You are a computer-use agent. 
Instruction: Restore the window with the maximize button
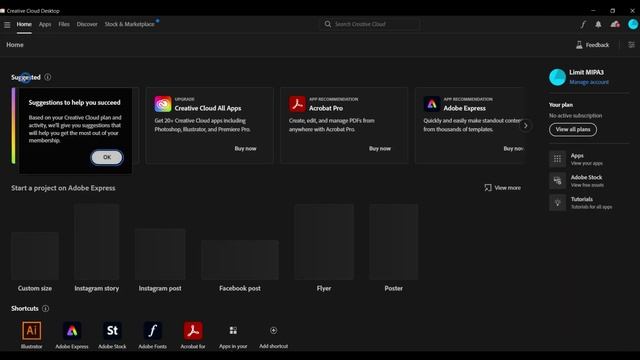(x=613, y=11)
